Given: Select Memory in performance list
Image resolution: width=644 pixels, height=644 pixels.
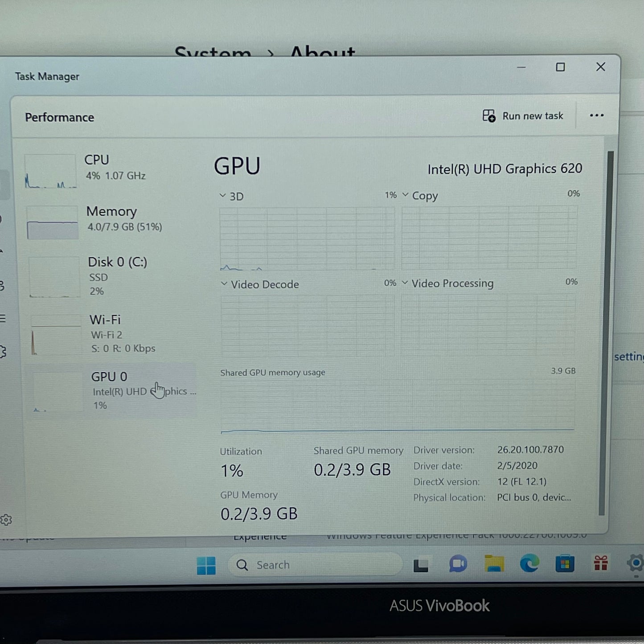Looking at the screenshot, I should click(109, 222).
